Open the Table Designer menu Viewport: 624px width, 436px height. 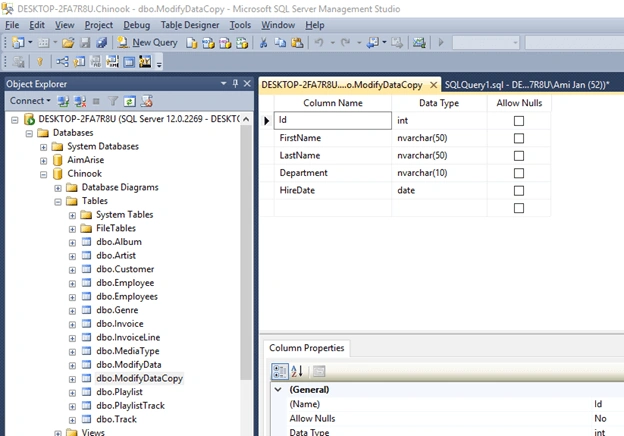190,25
